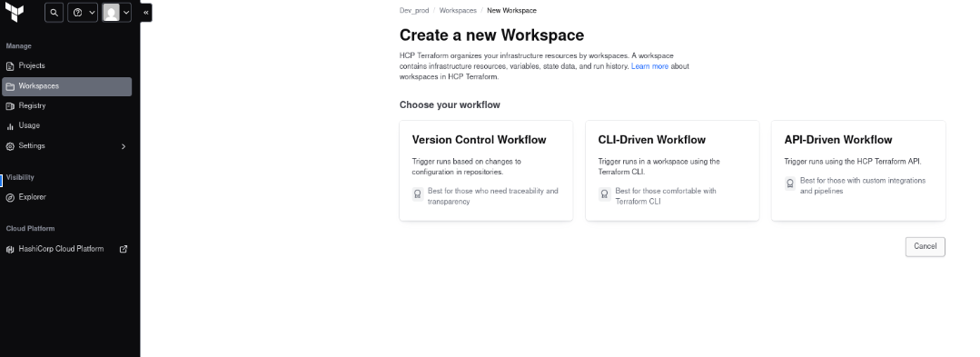The width and height of the screenshot is (980, 357).
Task: Click the award badge icon in Version Control card
Action: (x=418, y=194)
